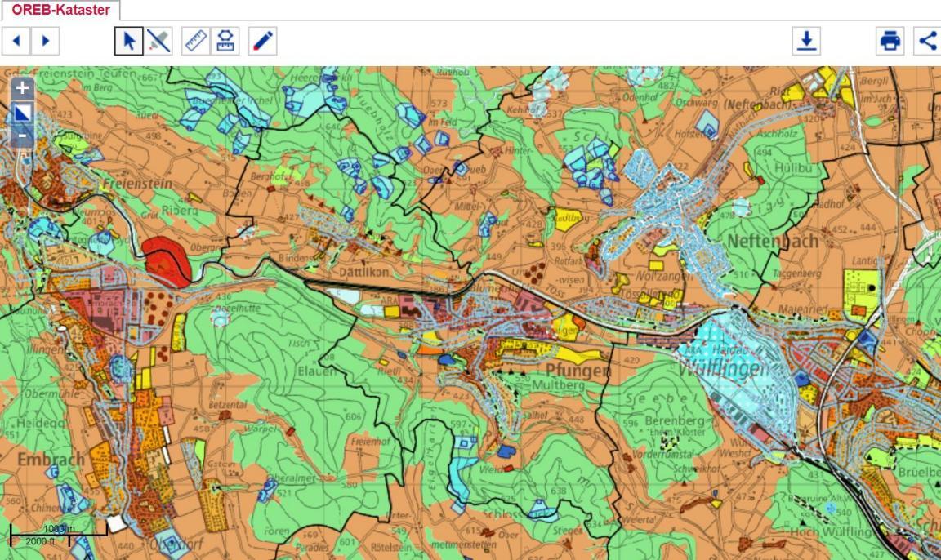941x560 pixels.
Task: Activate the arrow selection tool
Action: 129,40
